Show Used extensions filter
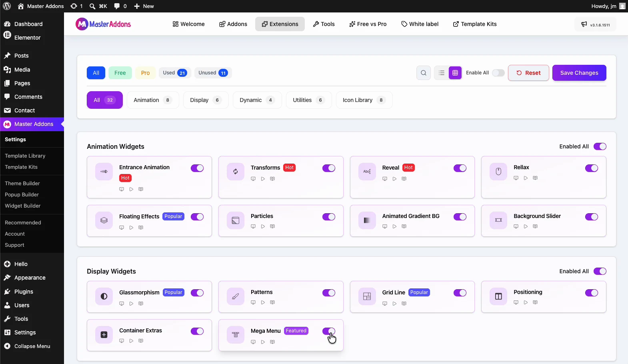Screen dimensions: 628x364 click(175, 73)
